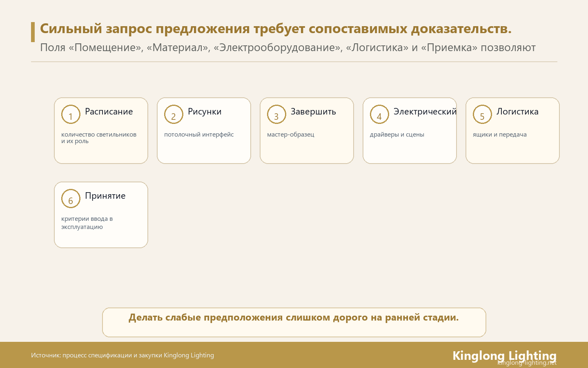This screenshot has height=368, width=588.
Task: Select the «Завершить» card title
Action: [313, 112]
